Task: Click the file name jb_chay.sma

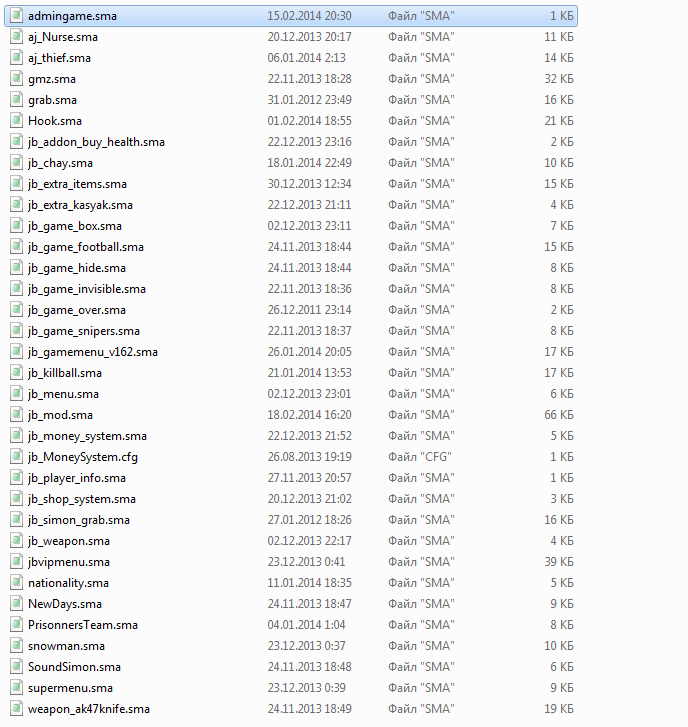Action: tap(60, 163)
